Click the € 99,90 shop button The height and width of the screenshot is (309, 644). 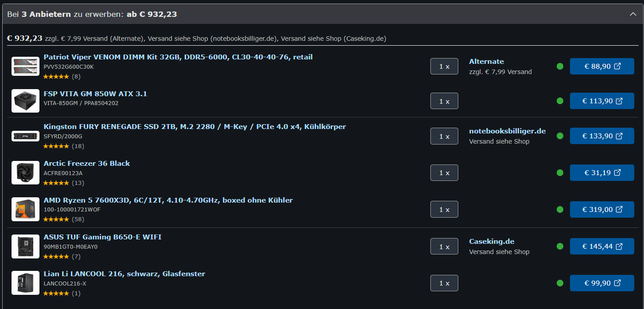pyautogui.click(x=602, y=283)
